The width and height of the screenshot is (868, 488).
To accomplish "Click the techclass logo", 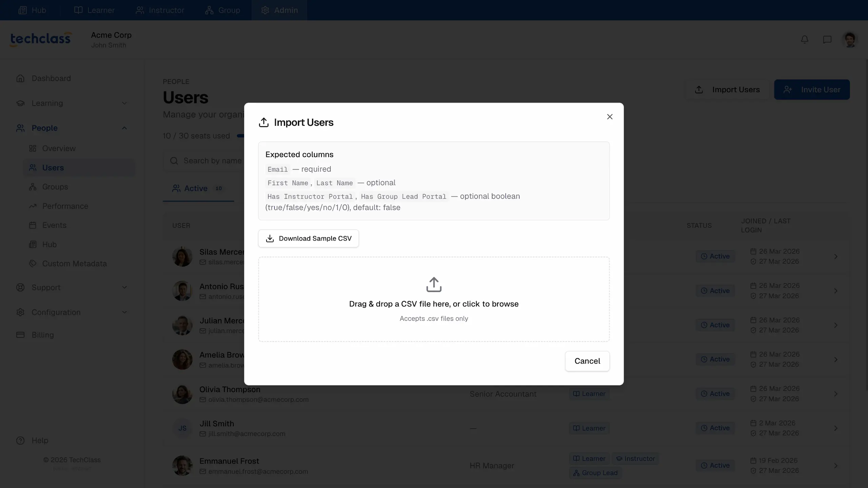I will coord(41,39).
